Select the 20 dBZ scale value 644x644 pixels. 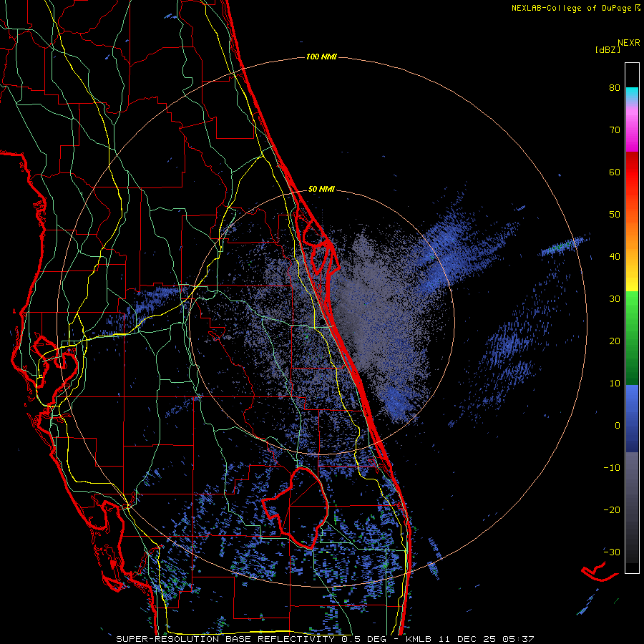(x=615, y=341)
